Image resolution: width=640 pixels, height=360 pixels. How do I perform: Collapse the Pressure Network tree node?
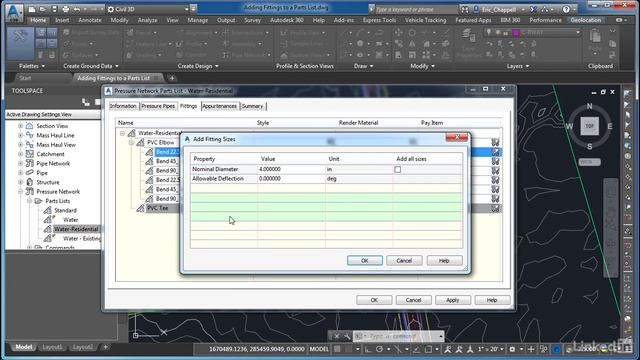[x=20, y=191]
